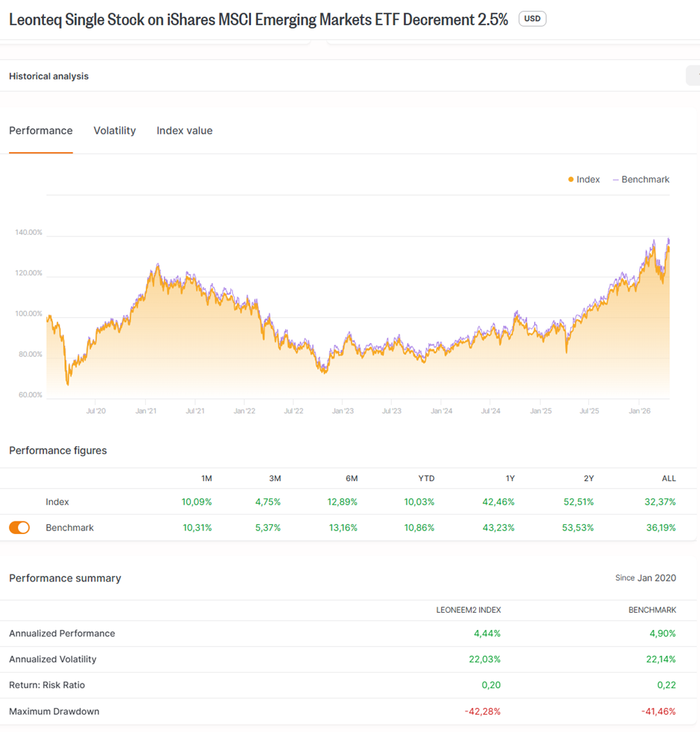
Task: Click the Jul '22 axis label on chart
Action: tap(294, 411)
